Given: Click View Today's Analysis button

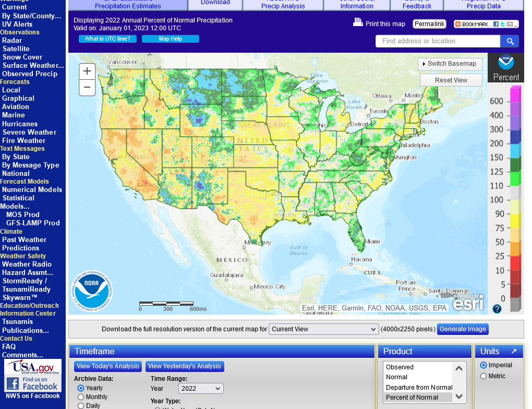Looking at the screenshot, I should 108,366.
